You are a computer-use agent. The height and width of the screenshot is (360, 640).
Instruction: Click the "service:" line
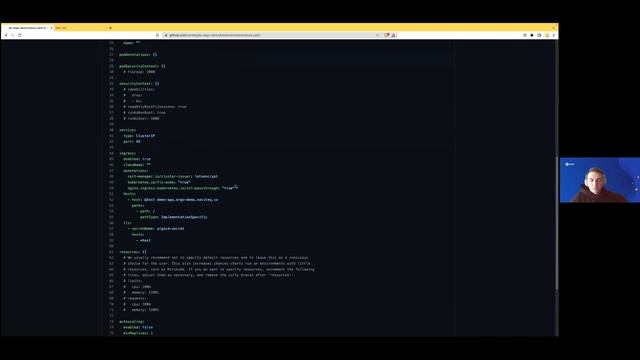point(127,130)
